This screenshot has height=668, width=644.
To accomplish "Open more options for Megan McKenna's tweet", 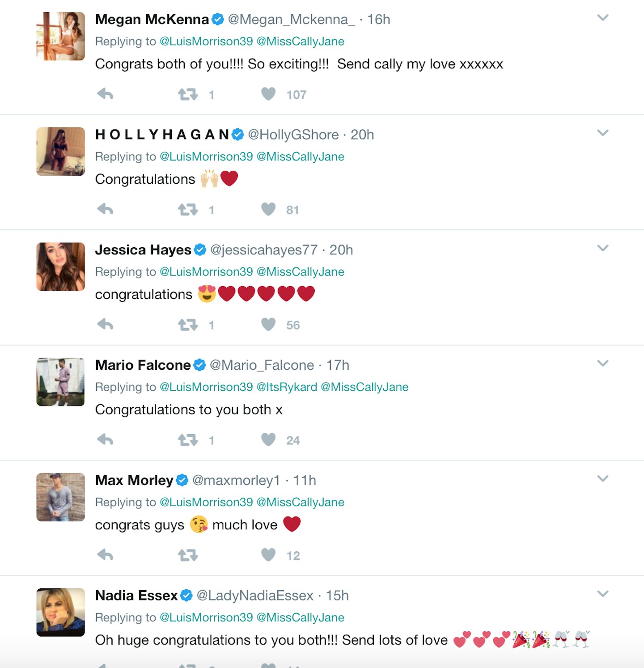I will pos(603,18).
